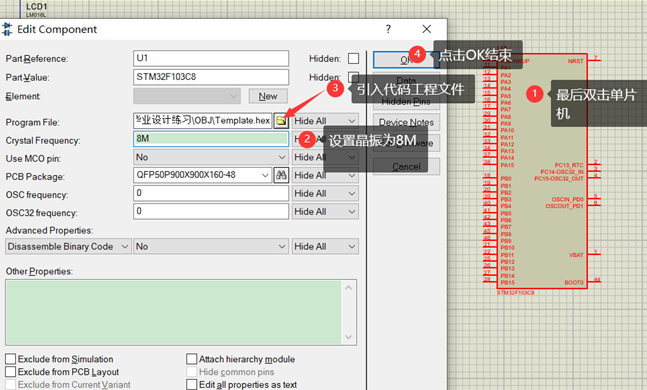Image resolution: width=647 pixels, height=390 pixels.
Task: Click the Hidden Pins button
Action: tap(406, 102)
